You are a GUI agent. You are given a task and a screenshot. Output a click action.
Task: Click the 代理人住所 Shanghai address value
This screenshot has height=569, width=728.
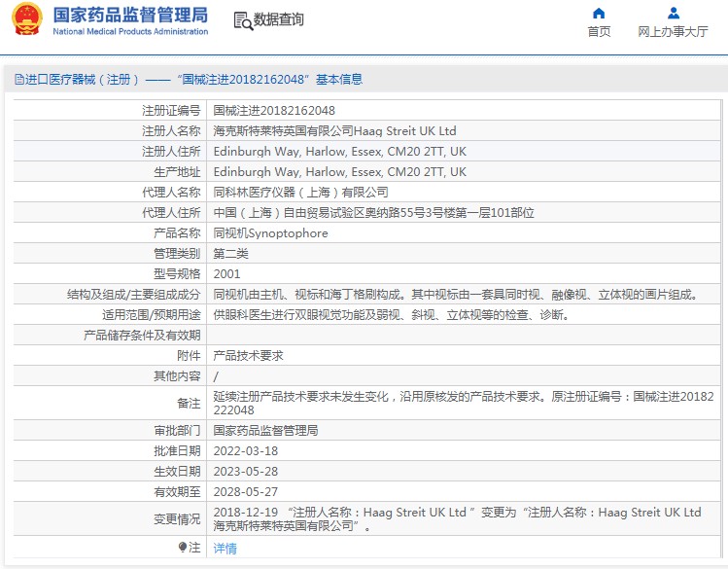tap(374, 213)
